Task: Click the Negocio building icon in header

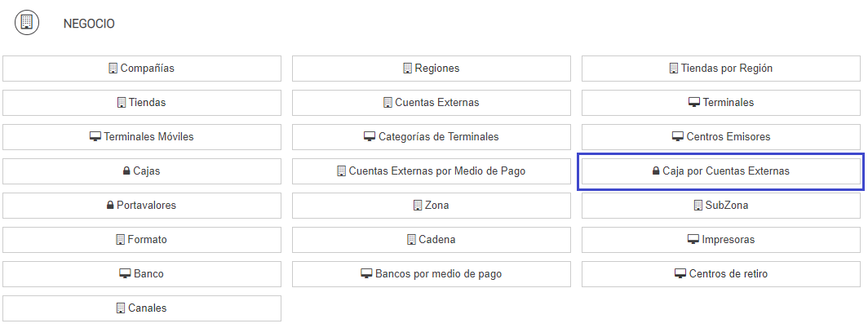Action: [x=27, y=23]
